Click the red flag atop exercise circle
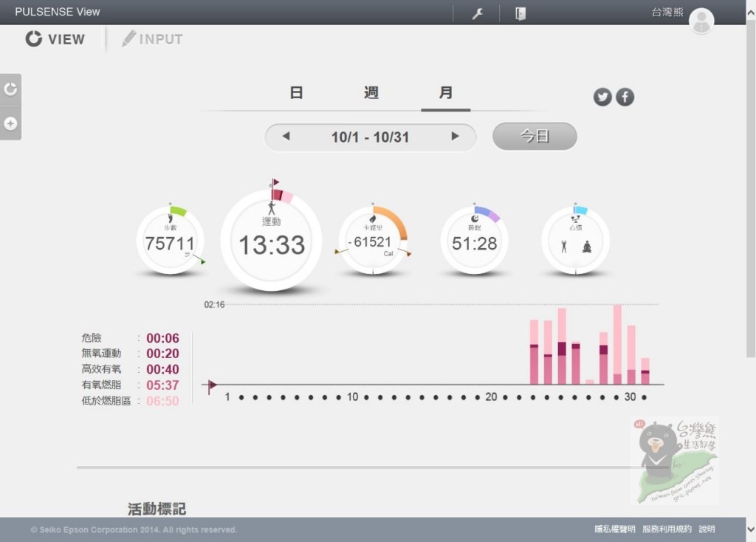Viewport: 756px width, 542px height. (x=275, y=182)
